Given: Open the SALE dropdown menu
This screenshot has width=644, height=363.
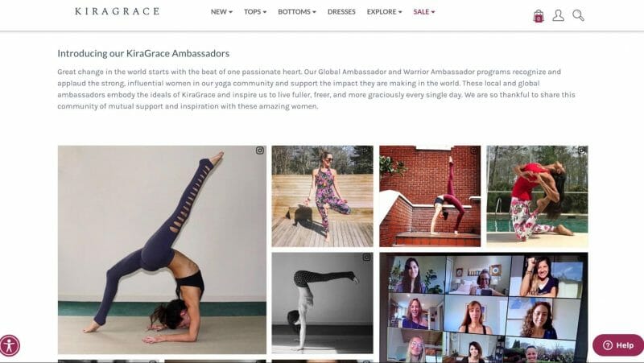Looking at the screenshot, I should [x=424, y=12].
